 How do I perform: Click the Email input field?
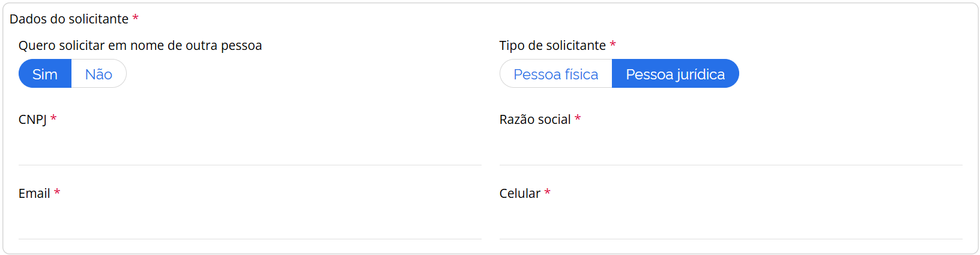pyautogui.click(x=250, y=224)
